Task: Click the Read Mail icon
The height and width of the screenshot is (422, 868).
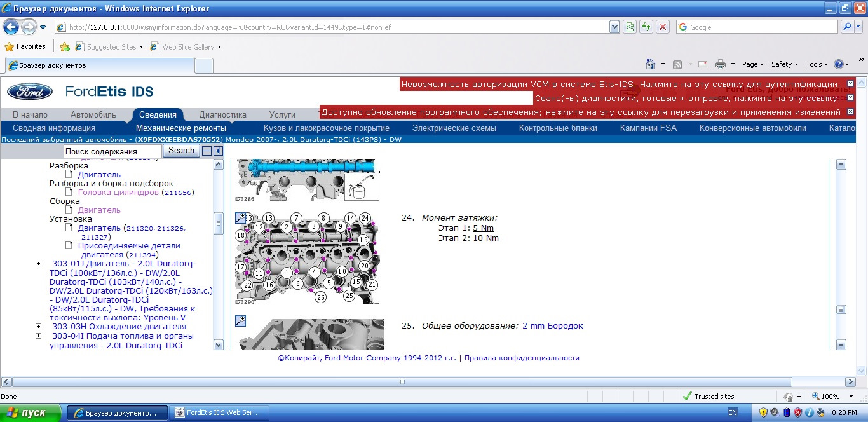Action: coord(703,64)
